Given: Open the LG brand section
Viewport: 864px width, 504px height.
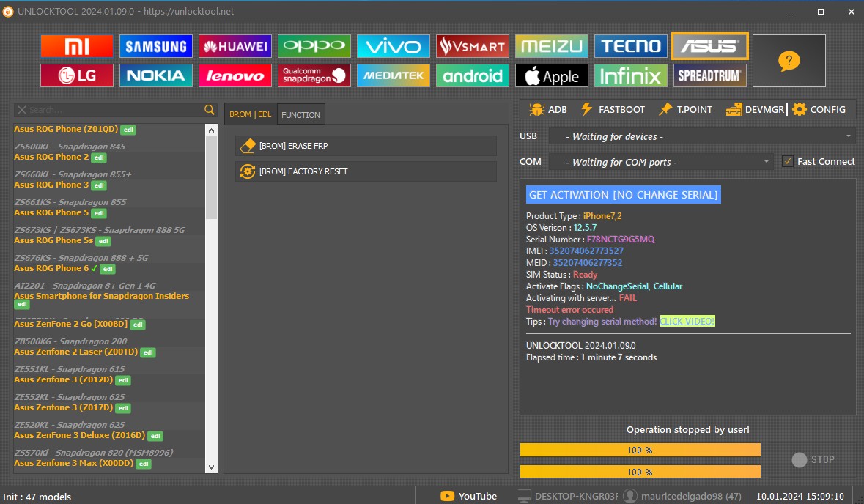Looking at the screenshot, I should pos(77,75).
